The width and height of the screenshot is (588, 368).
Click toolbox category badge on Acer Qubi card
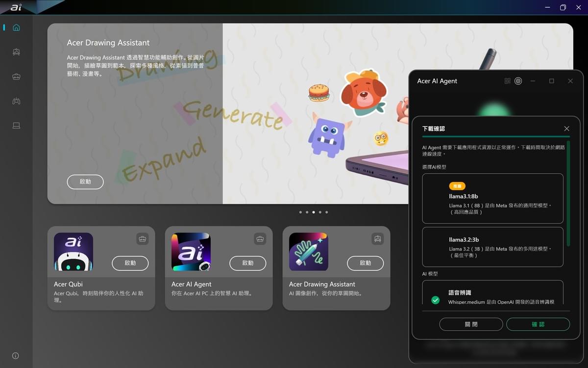143,239
